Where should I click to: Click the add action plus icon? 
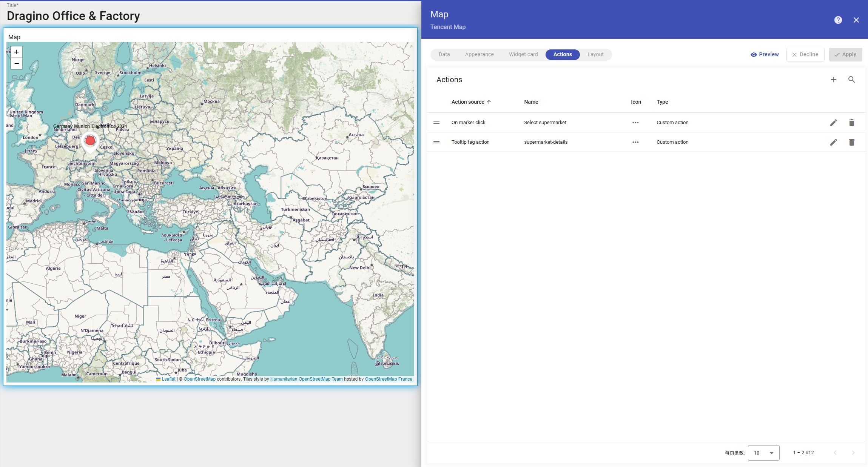833,80
